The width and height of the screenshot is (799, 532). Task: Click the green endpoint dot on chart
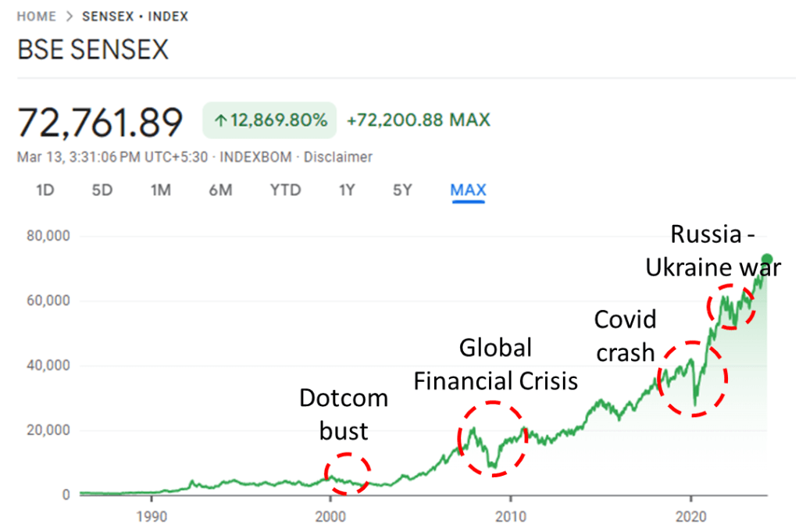click(767, 259)
